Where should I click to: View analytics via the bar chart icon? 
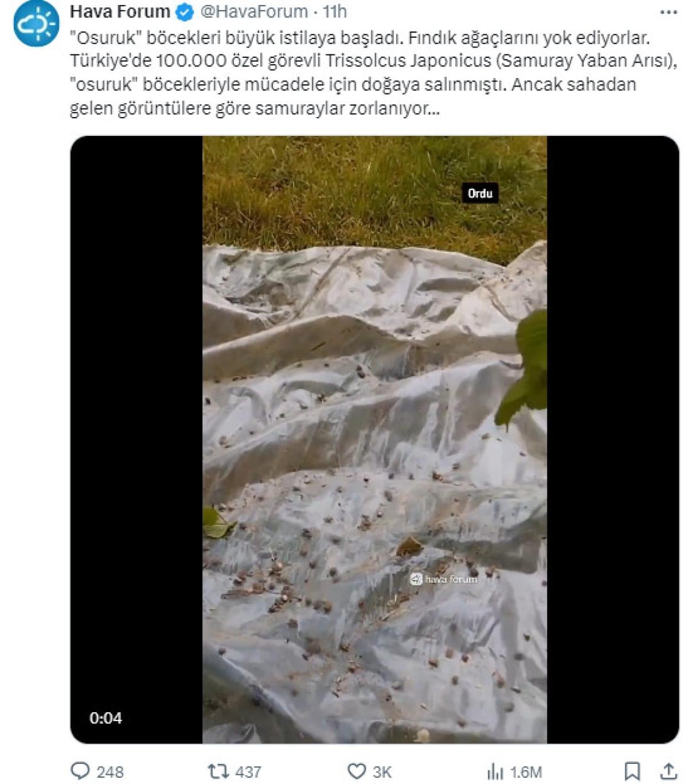click(494, 771)
